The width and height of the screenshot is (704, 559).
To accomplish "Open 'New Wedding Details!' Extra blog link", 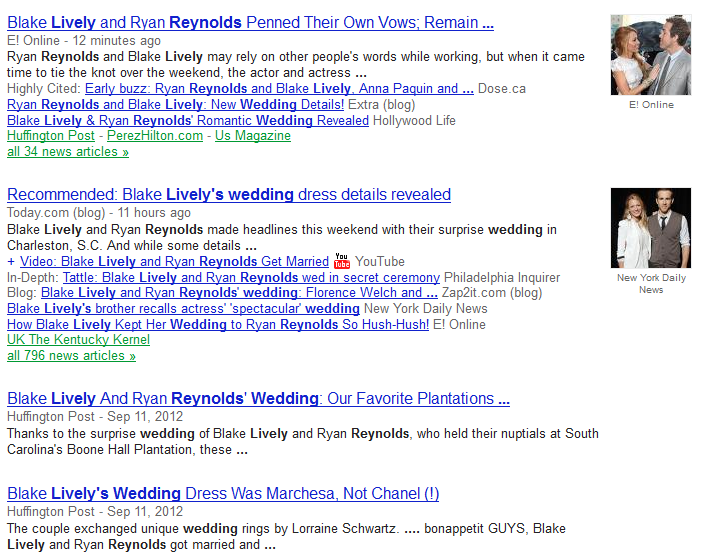I will click(176, 105).
